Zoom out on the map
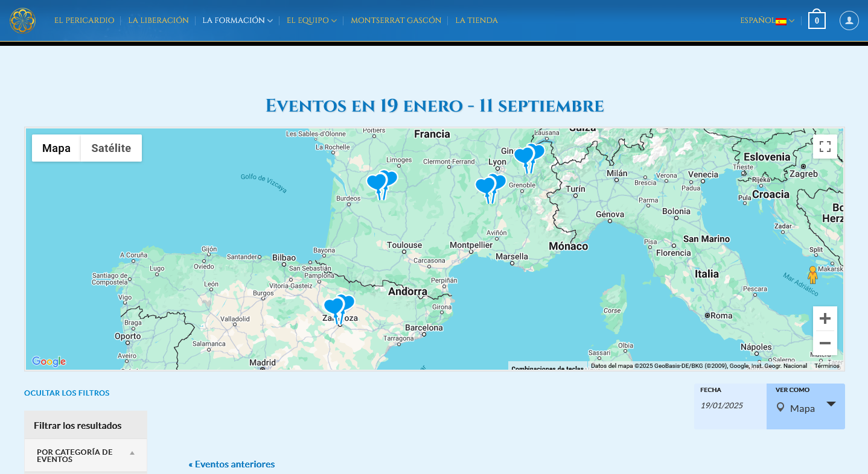Viewport: 868px width, 474px height. (x=825, y=343)
